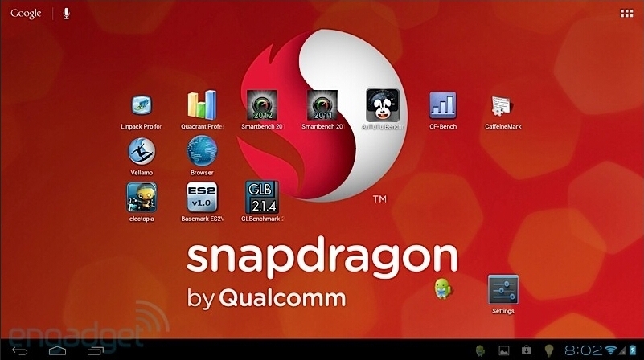Viewport: 644px width, 360px height.
Task: Open the Settings app
Action: click(503, 290)
